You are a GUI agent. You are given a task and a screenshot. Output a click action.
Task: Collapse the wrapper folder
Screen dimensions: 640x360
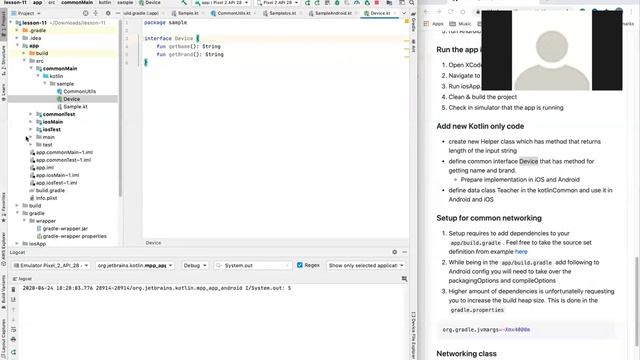[x=24, y=221]
